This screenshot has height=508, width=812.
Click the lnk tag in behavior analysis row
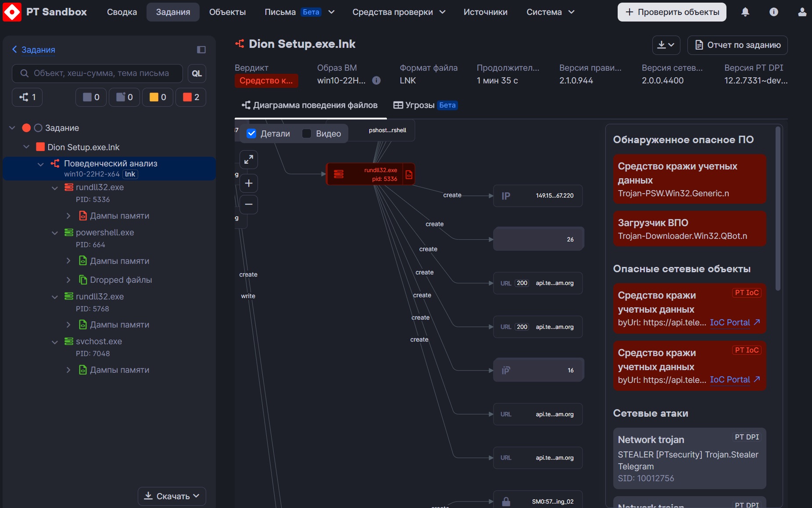point(130,174)
